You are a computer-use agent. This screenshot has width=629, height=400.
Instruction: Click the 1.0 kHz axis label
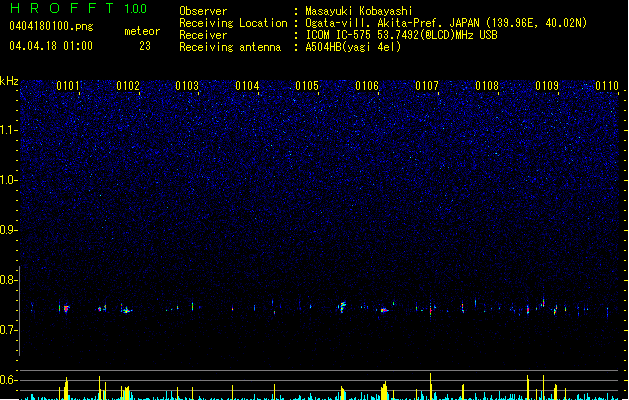click(8, 180)
